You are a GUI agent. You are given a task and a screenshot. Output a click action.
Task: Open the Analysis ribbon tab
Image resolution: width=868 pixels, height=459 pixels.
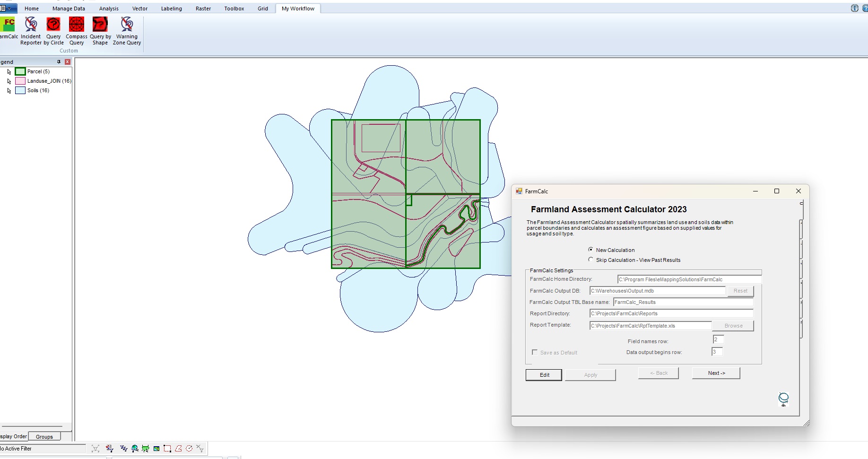point(109,9)
